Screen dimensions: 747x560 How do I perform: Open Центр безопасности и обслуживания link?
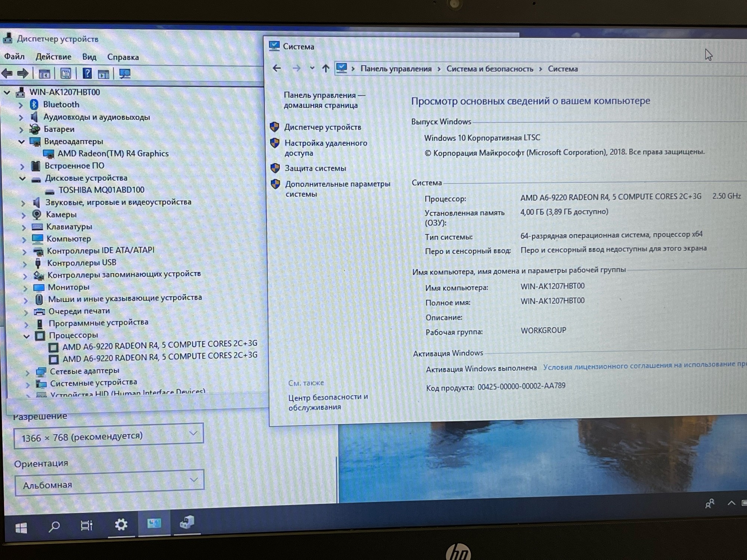pyautogui.click(x=328, y=402)
